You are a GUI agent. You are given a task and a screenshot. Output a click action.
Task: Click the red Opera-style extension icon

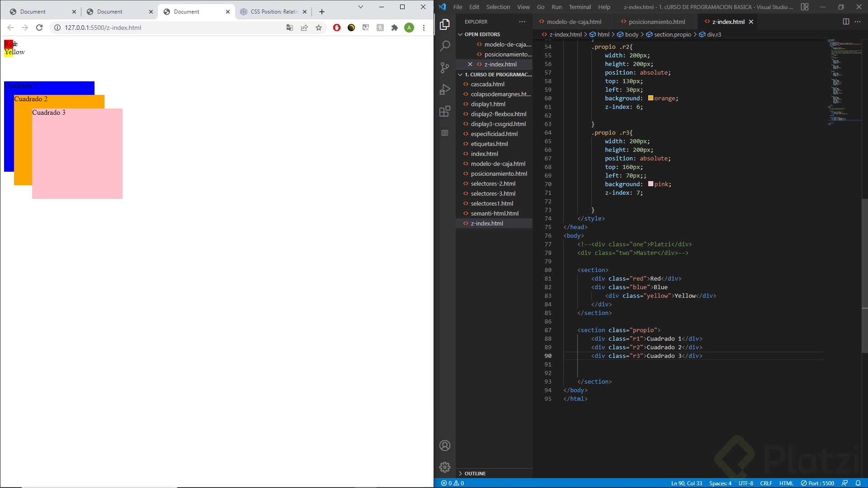[x=337, y=28]
